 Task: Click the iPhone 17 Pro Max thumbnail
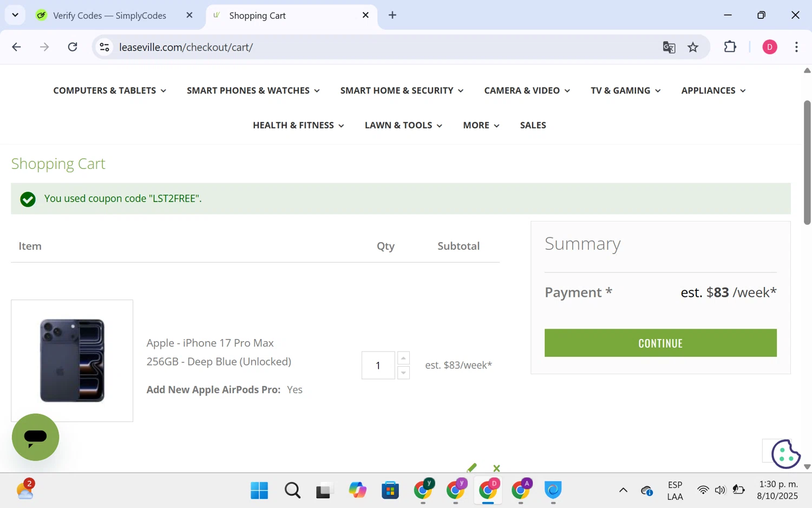point(72,361)
